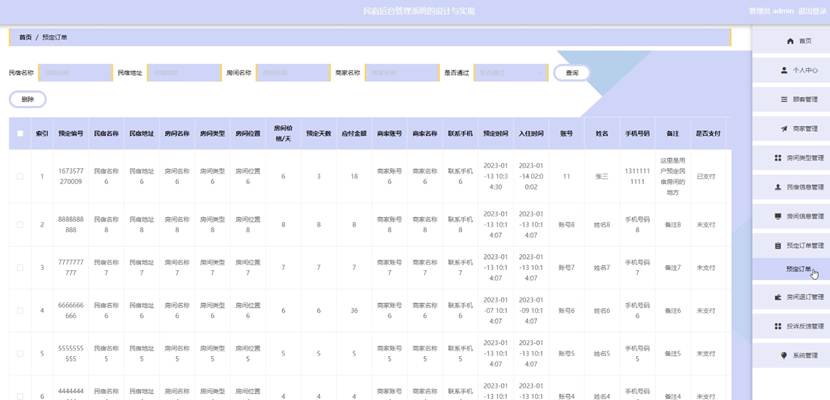Focus the 房间名称 search field
Image resolution: width=830 pixels, height=400 pixels.
[293, 72]
